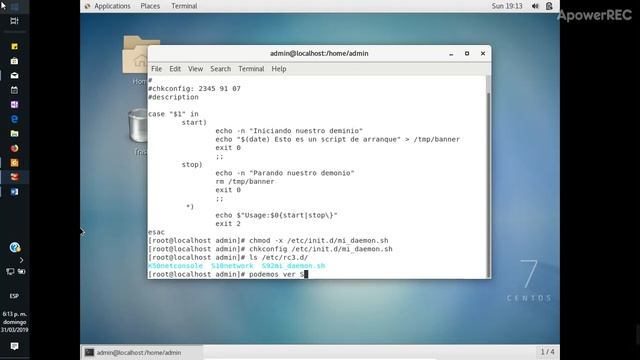
Task: Open the File Explorer taskbar icon
Action: pyautogui.click(x=14, y=133)
